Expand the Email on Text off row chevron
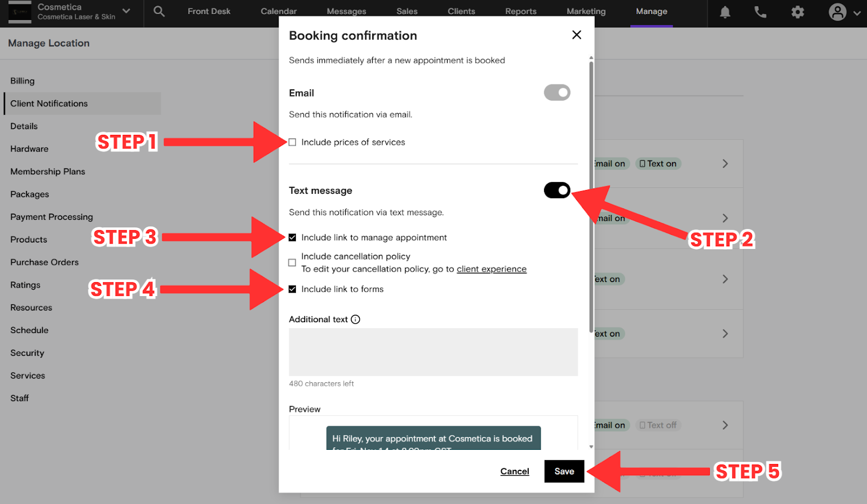This screenshot has height=504, width=867. coord(725,426)
